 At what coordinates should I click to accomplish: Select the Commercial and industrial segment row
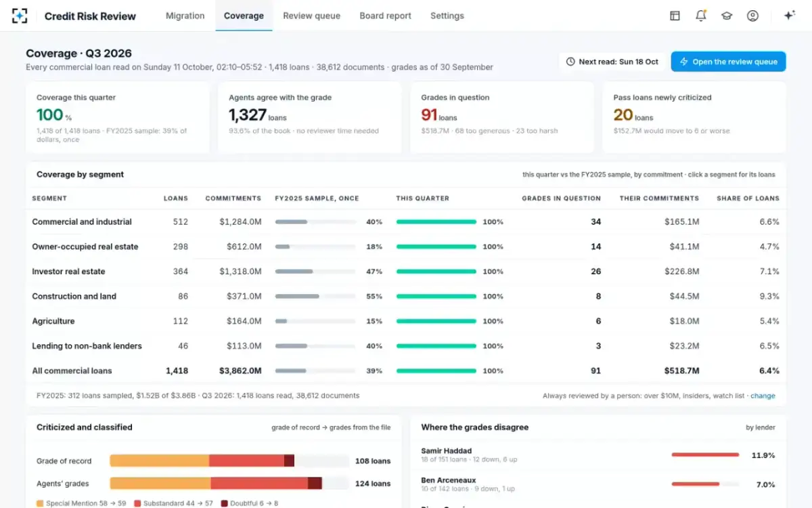pos(406,221)
